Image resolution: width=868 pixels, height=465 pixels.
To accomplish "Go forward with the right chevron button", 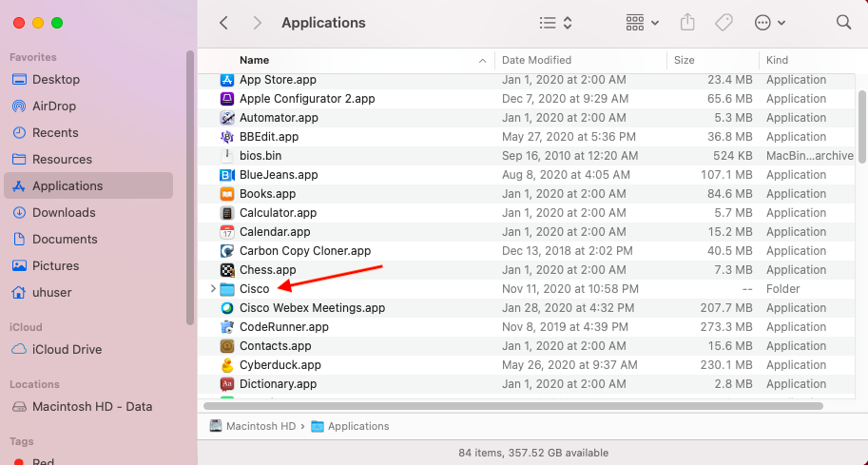I will (257, 23).
